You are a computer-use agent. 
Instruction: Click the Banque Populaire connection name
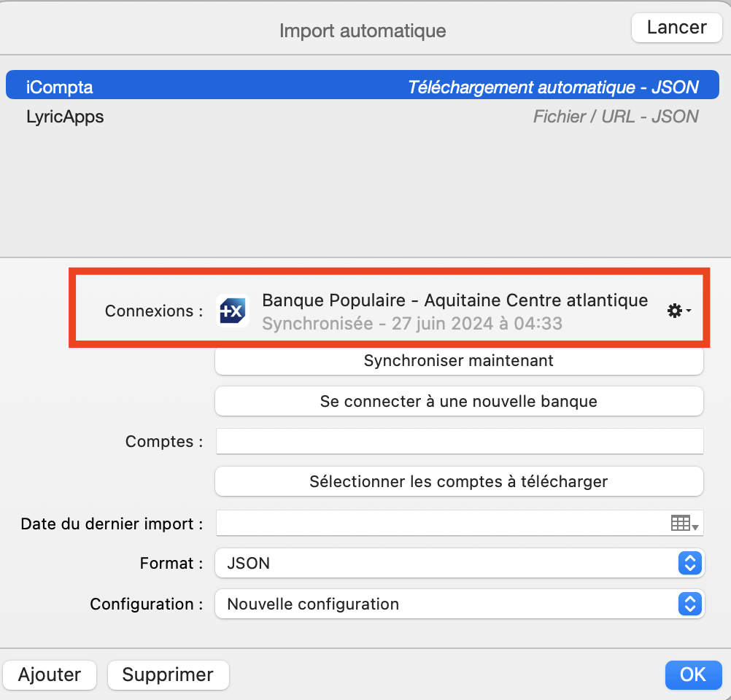455,300
